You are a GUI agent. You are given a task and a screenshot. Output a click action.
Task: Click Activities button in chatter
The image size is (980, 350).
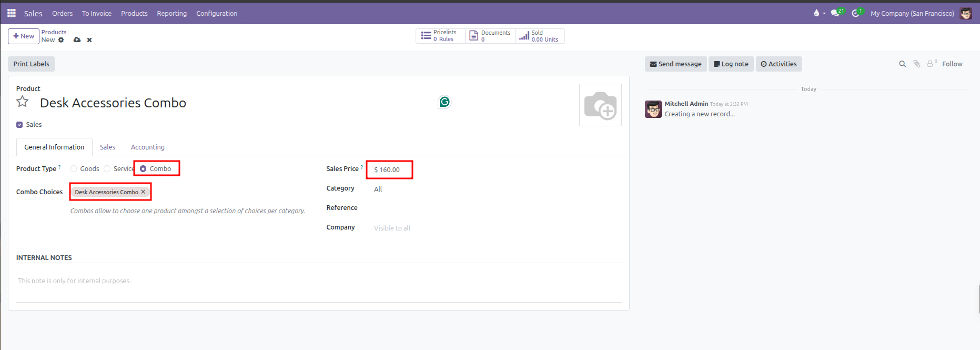coord(779,64)
